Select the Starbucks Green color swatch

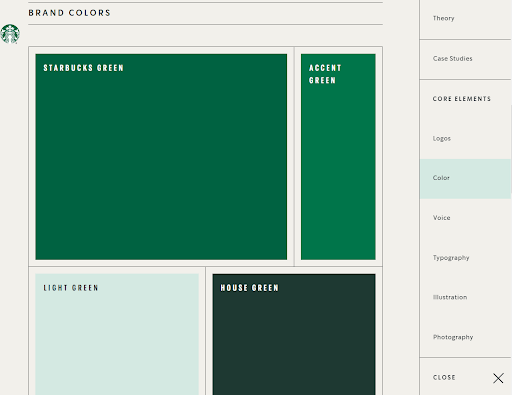(161, 157)
